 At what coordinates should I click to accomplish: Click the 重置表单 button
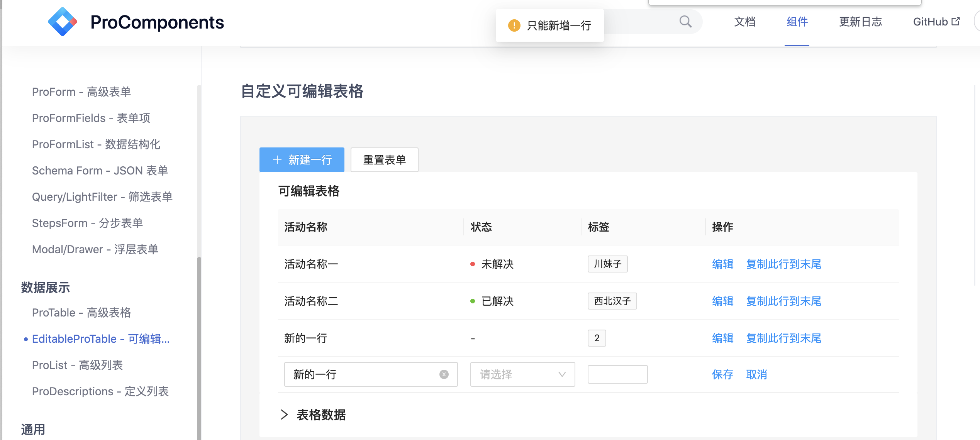point(384,160)
